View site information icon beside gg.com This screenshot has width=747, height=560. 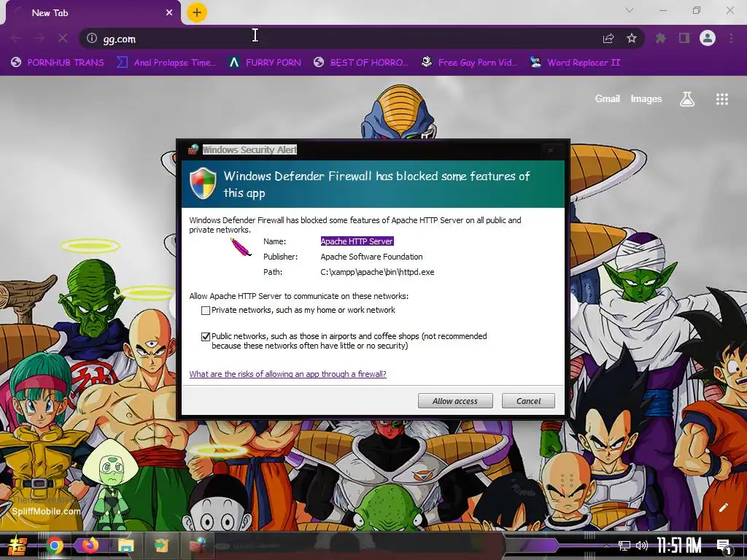(92, 38)
